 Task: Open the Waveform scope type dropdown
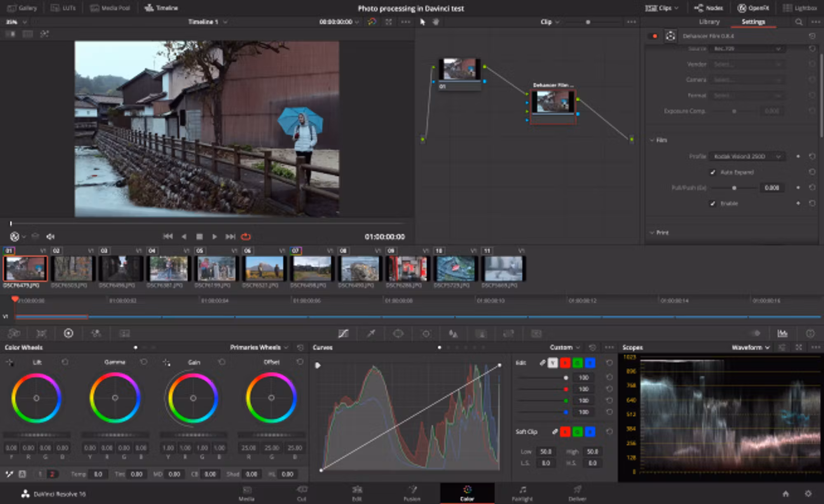(x=750, y=348)
